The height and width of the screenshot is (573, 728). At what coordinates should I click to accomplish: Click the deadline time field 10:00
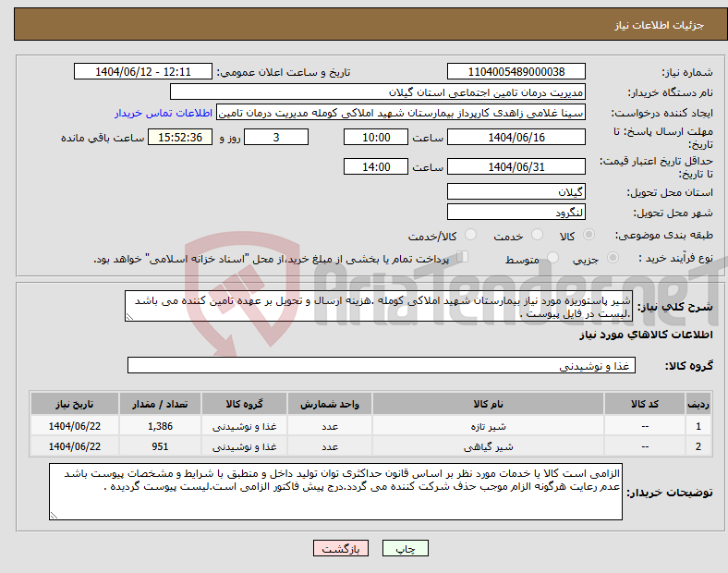pyautogui.click(x=376, y=138)
